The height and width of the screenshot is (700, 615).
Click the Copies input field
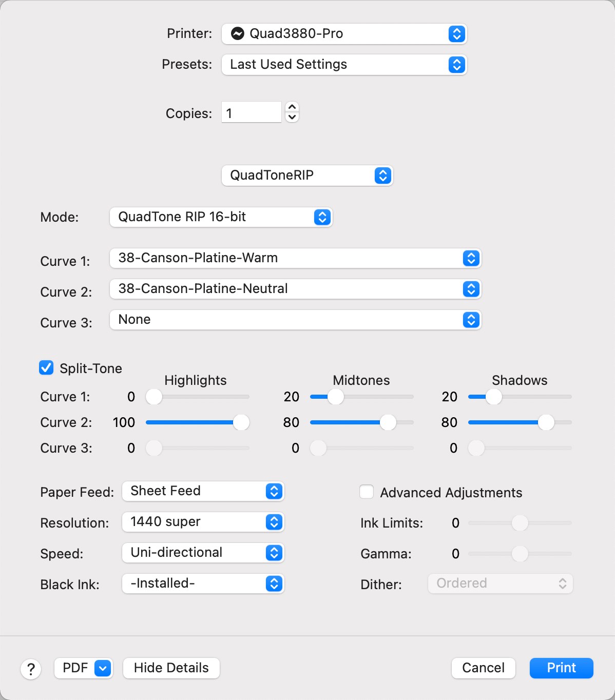251,112
